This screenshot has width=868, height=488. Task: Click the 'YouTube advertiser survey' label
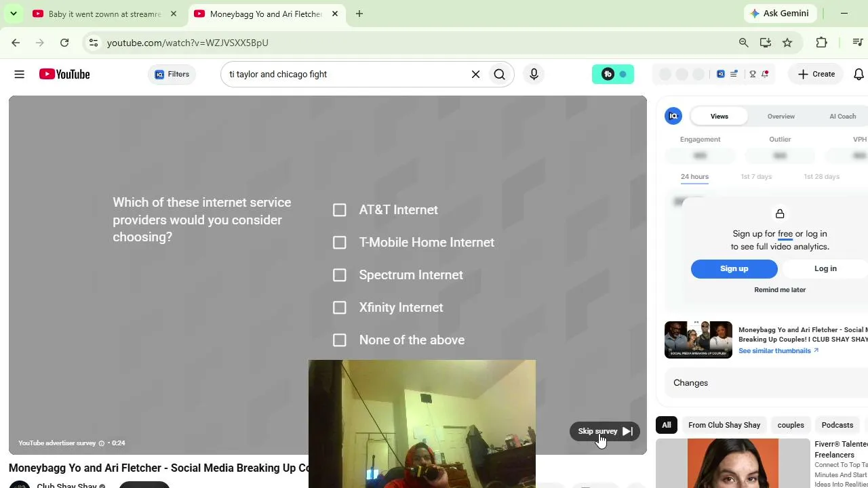pos(57,443)
